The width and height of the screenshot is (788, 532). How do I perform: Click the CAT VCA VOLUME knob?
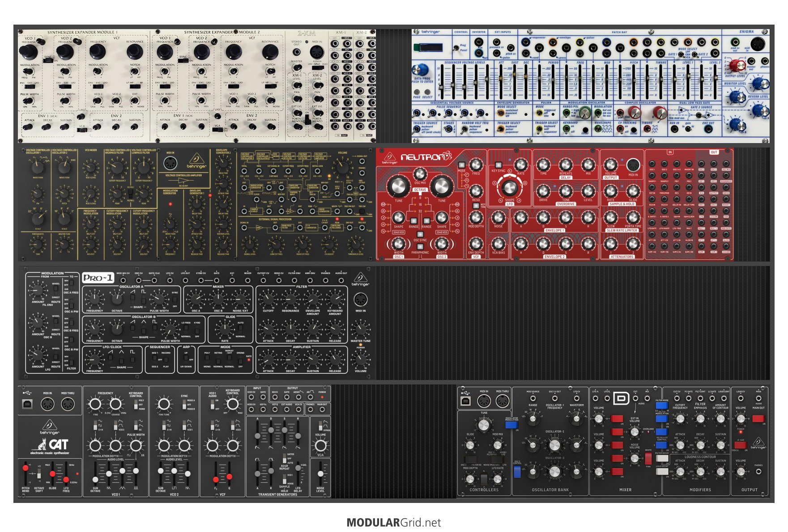point(320,445)
